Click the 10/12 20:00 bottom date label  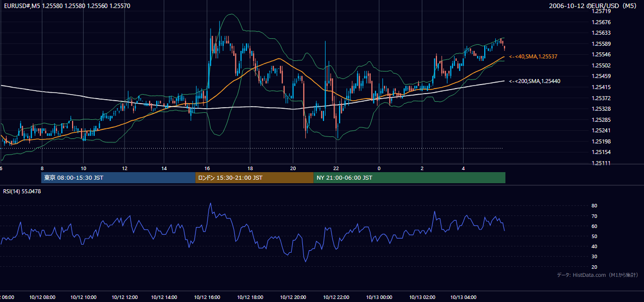293,297
